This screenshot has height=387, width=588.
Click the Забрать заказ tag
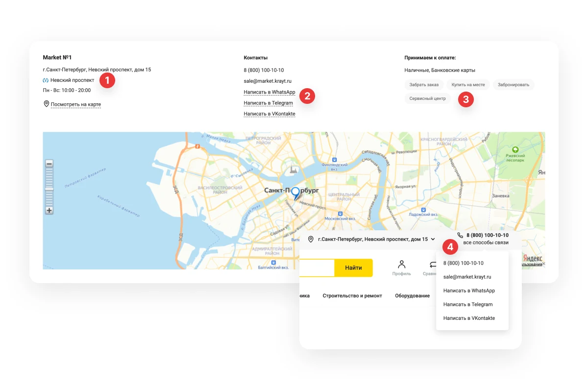point(424,85)
